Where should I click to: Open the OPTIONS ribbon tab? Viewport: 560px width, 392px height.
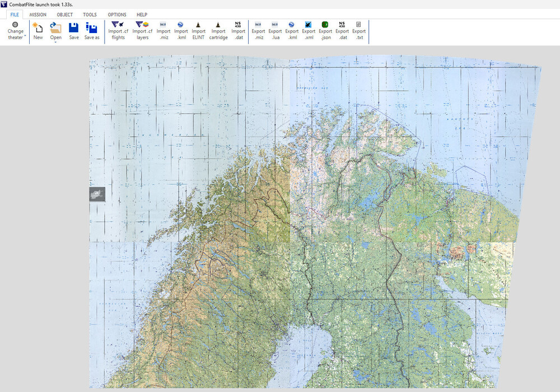(117, 15)
